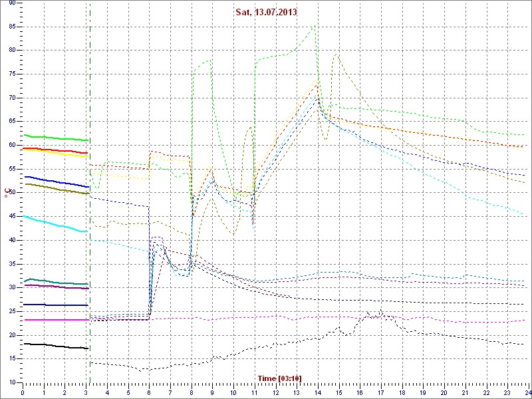Click hour 14 on the time axis
532x399 pixels.
[319, 392]
